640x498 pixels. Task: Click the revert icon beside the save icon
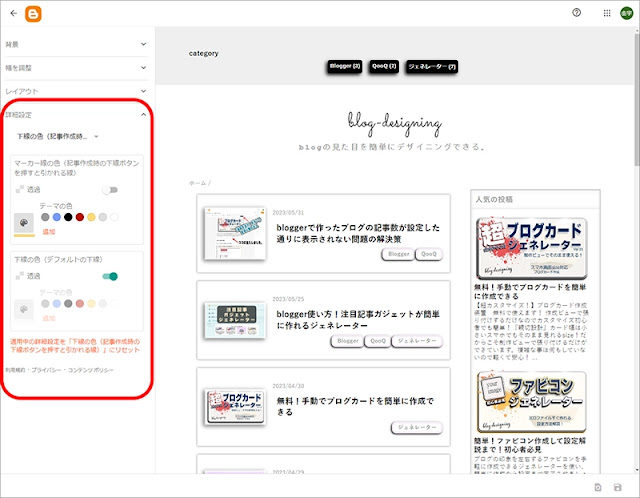click(598, 487)
